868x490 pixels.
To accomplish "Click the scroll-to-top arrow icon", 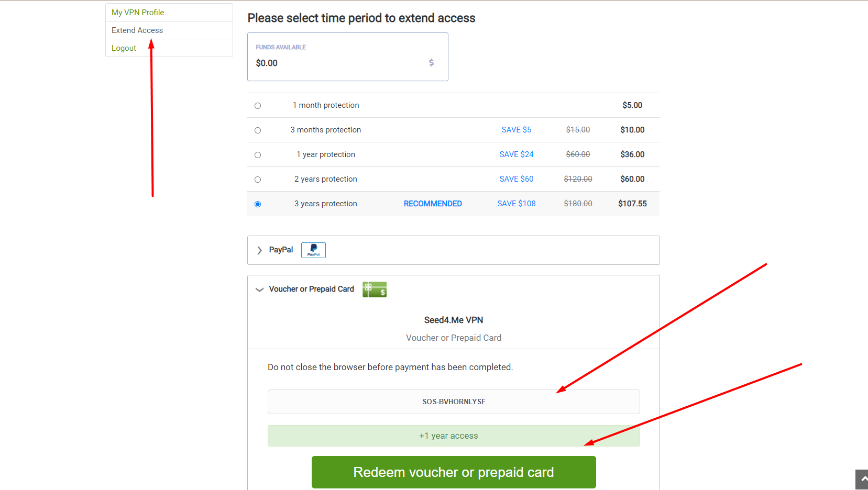I will [x=863, y=480].
